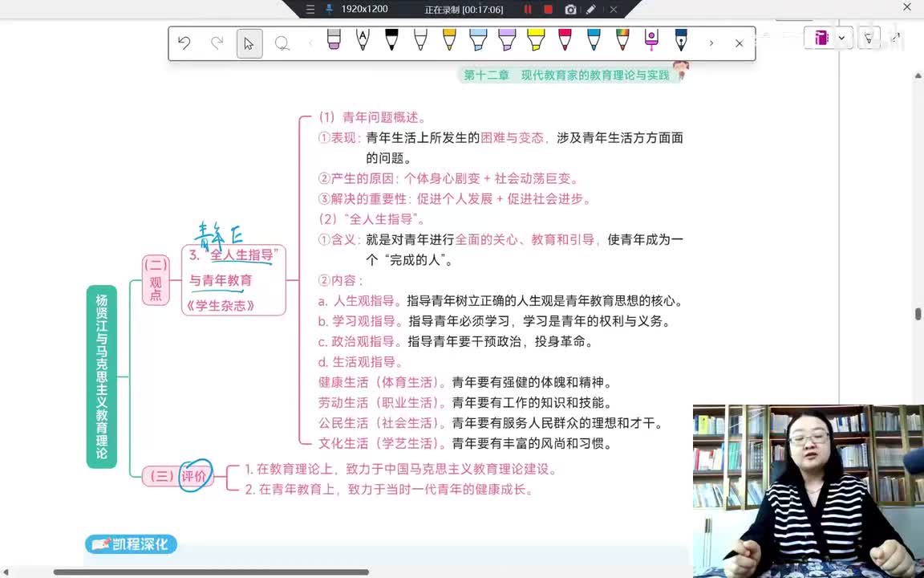Choose the light blue highlighter
Screen dimensions: 924x578
(x=478, y=39)
